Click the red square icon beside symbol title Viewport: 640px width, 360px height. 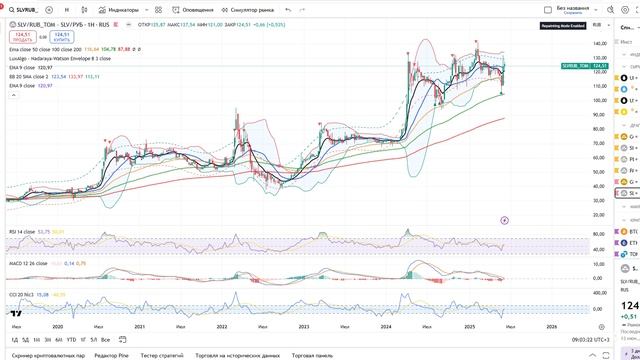click(116, 24)
